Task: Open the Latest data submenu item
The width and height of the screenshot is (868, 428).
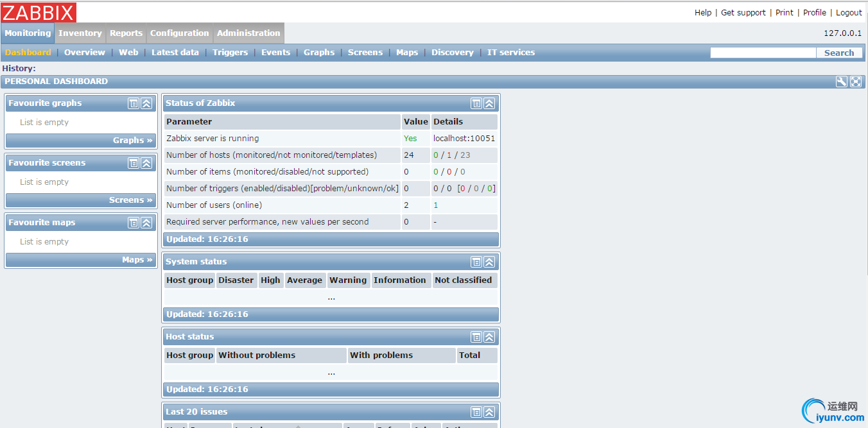Action: (175, 53)
